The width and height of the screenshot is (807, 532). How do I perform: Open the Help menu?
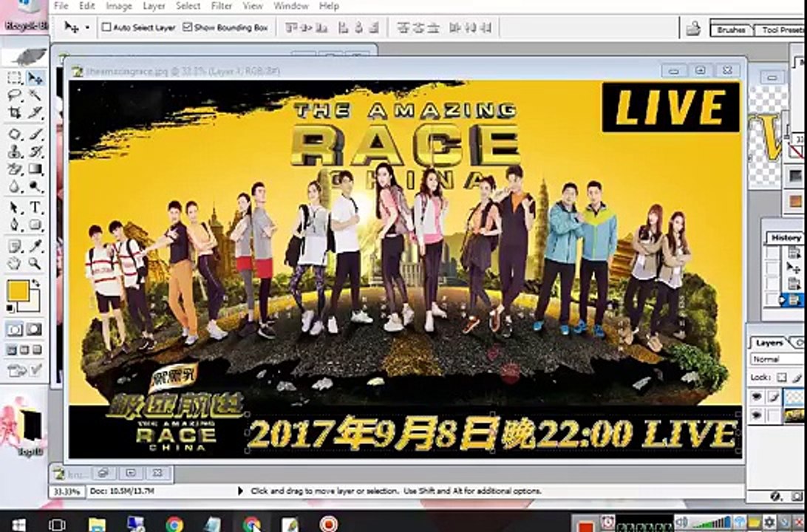pos(329,6)
